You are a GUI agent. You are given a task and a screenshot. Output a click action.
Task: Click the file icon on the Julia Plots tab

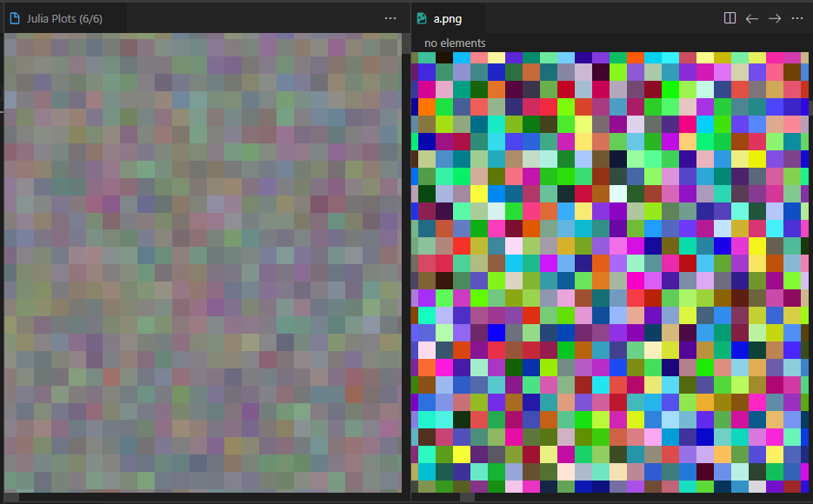point(14,17)
